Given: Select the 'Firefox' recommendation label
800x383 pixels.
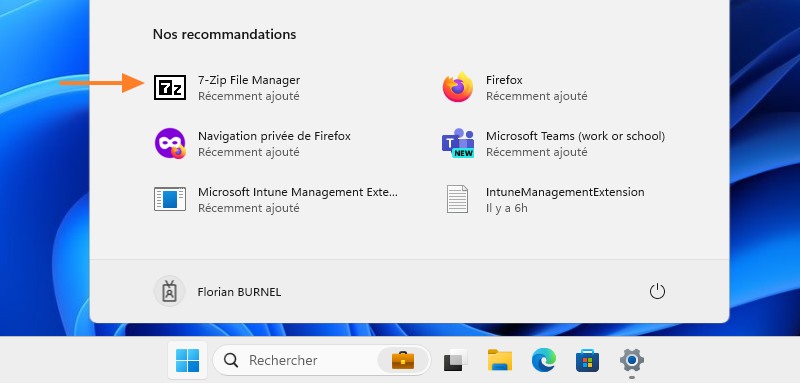Looking at the screenshot, I should (x=504, y=80).
